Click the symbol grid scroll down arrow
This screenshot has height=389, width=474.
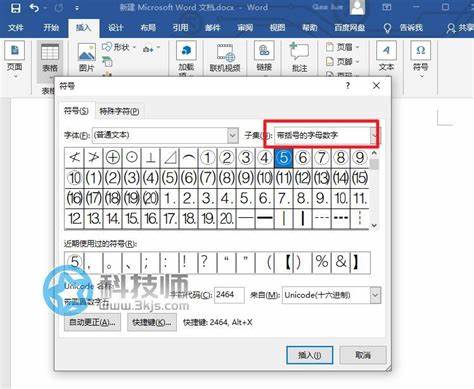point(374,225)
